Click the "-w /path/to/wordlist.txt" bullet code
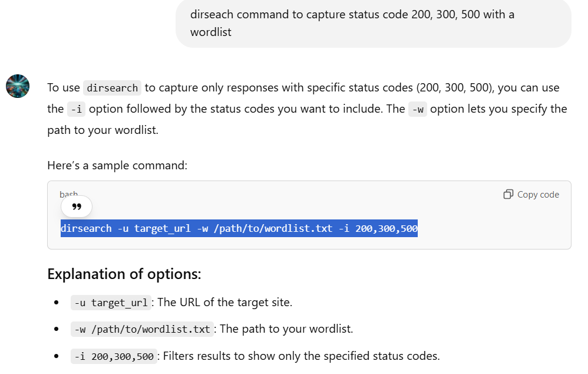Viewport: 588px width, 374px height. click(142, 329)
